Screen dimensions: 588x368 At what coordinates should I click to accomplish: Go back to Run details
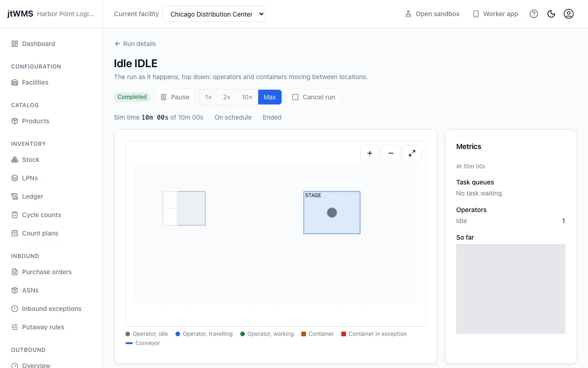click(135, 44)
